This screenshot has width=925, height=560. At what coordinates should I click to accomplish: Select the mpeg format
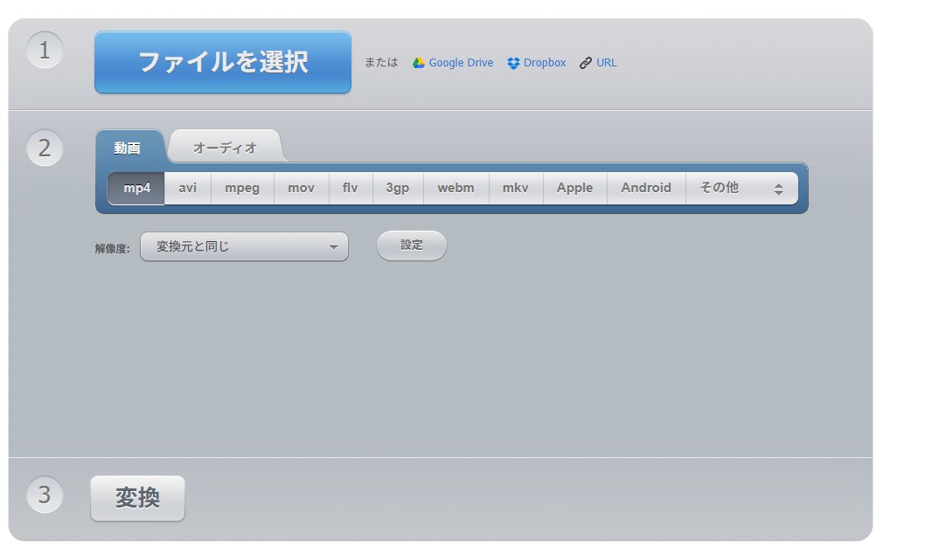coord(242,188)
